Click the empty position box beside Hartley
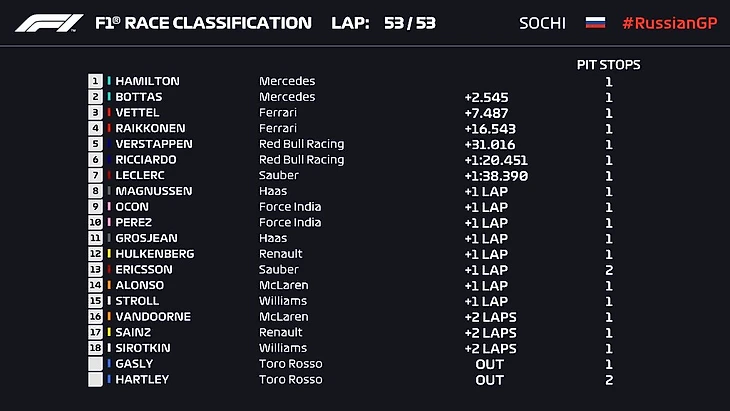730x411 pixels. [96, 380]
